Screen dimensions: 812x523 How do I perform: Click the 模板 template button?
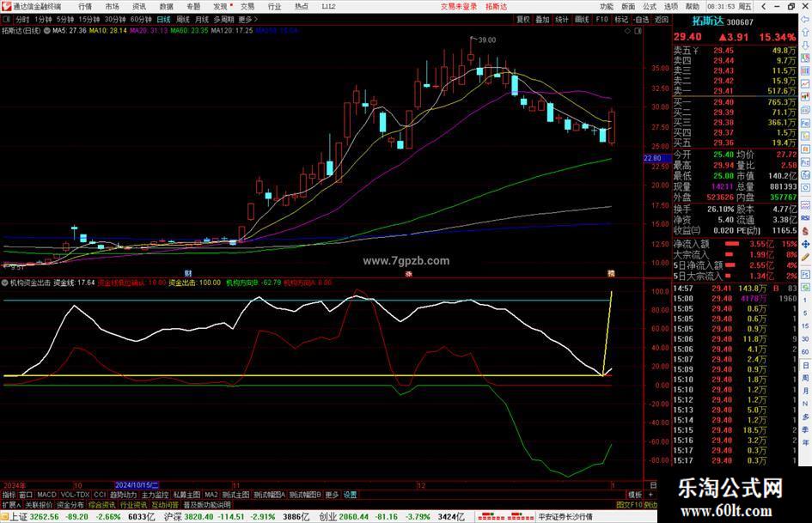pyautogui.click(x=634, y=495)
